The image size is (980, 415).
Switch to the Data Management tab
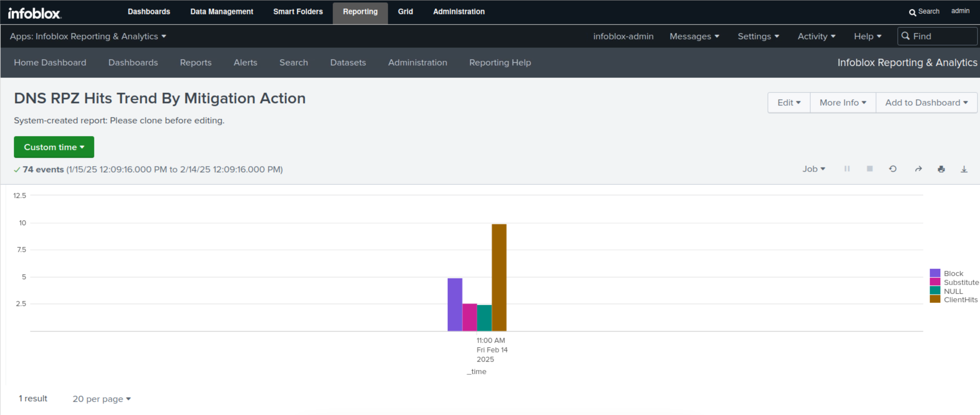[221, 12]
